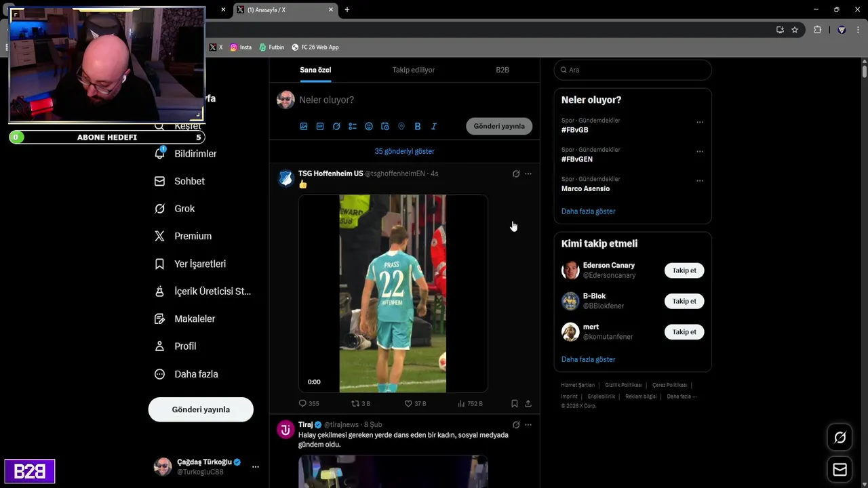The height and width of the screenshot is (488, 868).
Task: Open X bookmark in bookmarks bar
Action: click(216, 47)
